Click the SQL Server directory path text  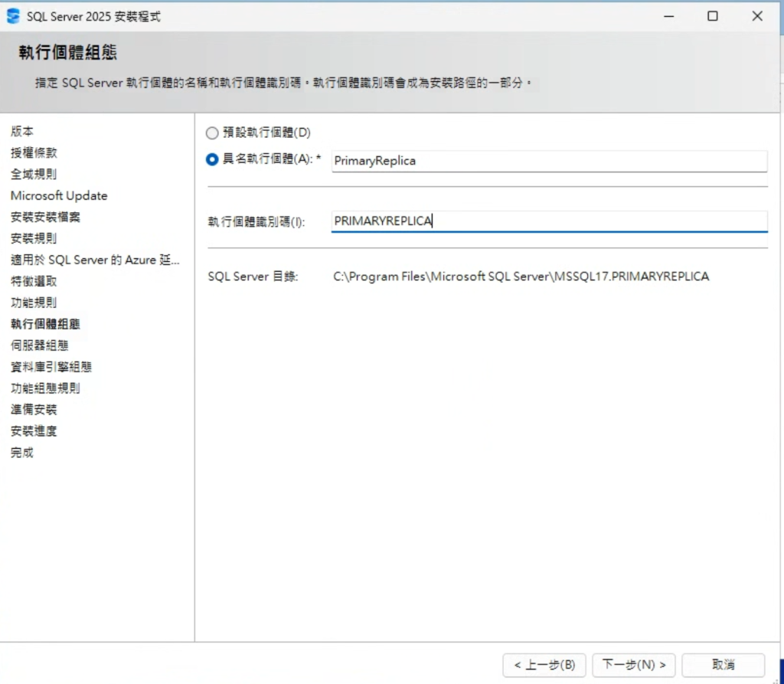point(521,277)
